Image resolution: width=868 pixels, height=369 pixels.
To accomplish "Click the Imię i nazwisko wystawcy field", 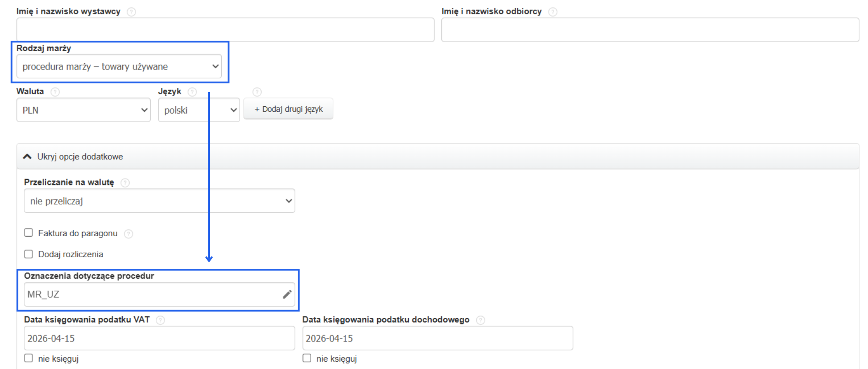I will click(x=225, y=30).
